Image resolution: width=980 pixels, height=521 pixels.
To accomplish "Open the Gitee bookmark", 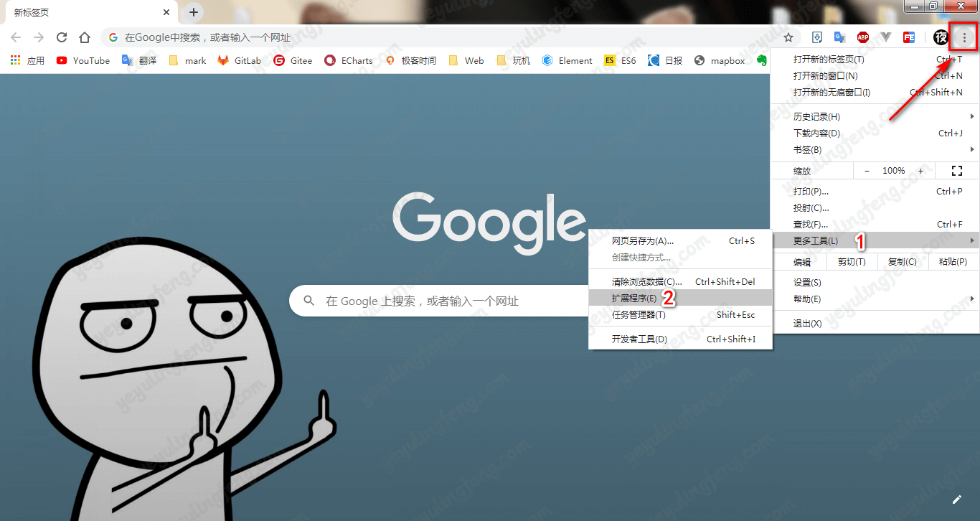I will [x=293, y=61].
